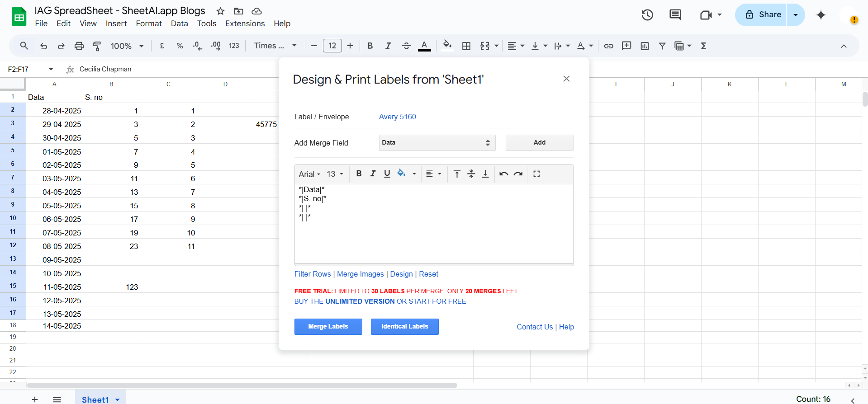Image resolution: width=868 pixels, height=404 pixels.
Task: Open the zoom 100% dropdown
Action: pos(127,46)
